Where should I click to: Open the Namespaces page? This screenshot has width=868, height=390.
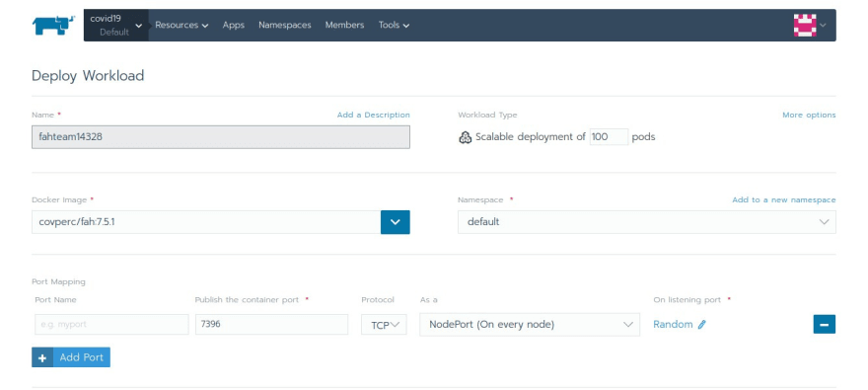pyautogui.click(x=284, y=25)
